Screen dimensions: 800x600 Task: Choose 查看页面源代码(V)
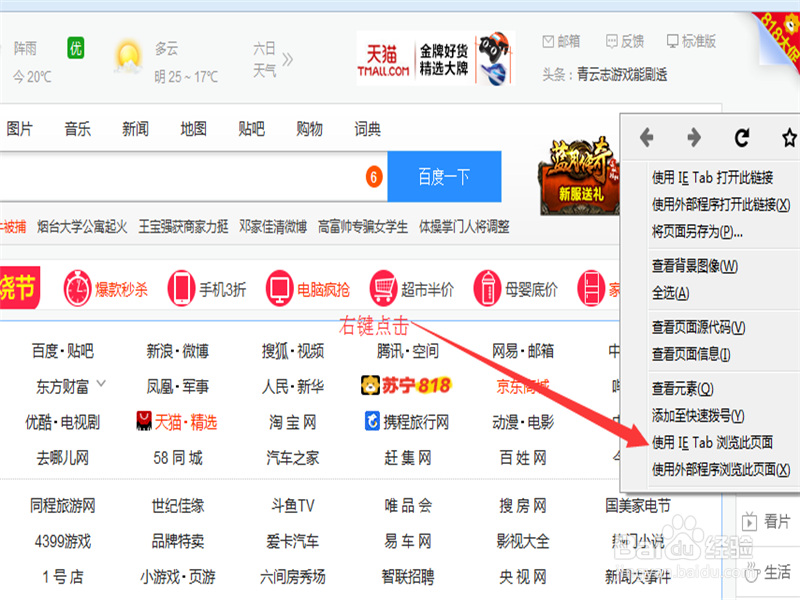click(x=698, y=327)
